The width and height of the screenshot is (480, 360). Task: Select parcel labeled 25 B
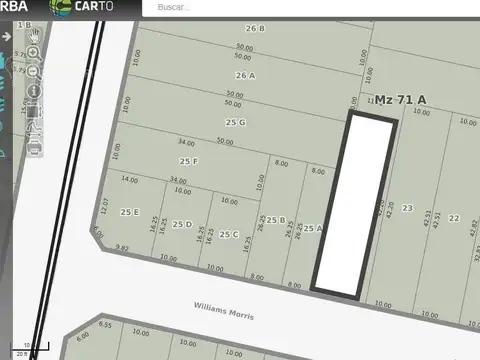coord(276,220)
